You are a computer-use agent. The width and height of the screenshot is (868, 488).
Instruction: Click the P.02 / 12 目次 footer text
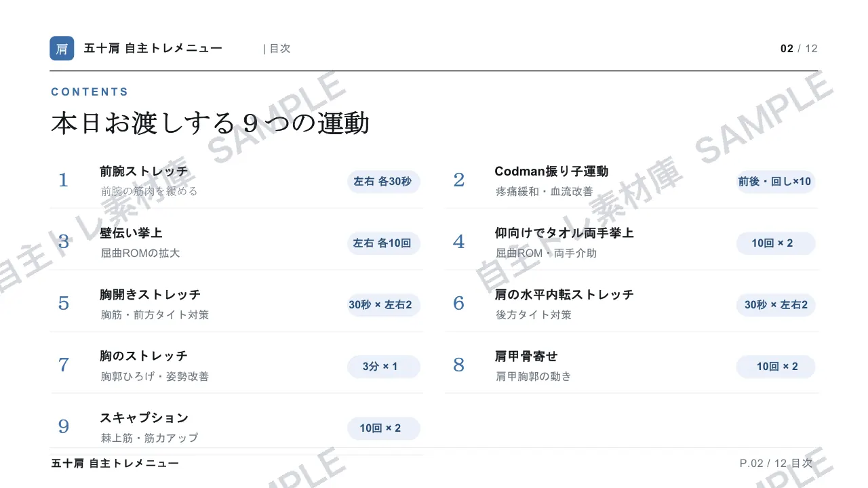[776, 464]
